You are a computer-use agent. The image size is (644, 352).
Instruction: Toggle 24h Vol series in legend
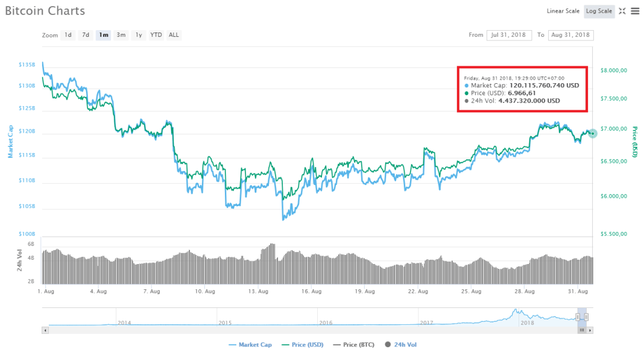pos(401,345)
